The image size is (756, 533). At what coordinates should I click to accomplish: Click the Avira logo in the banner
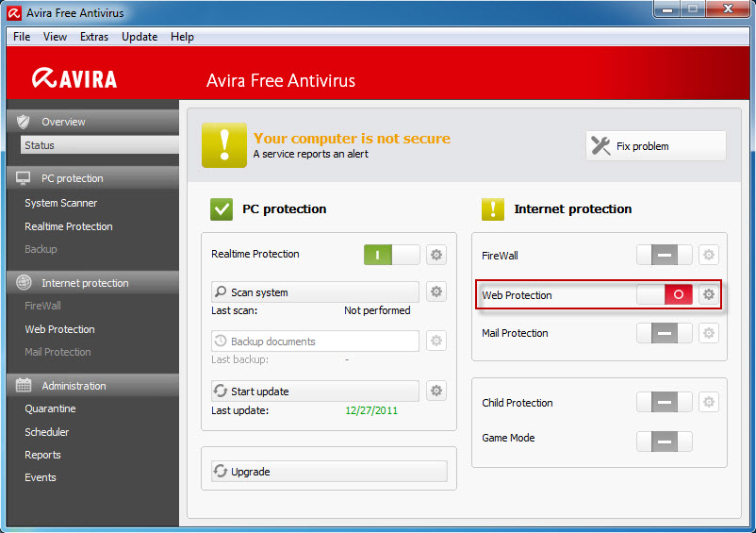click(74, 78)
